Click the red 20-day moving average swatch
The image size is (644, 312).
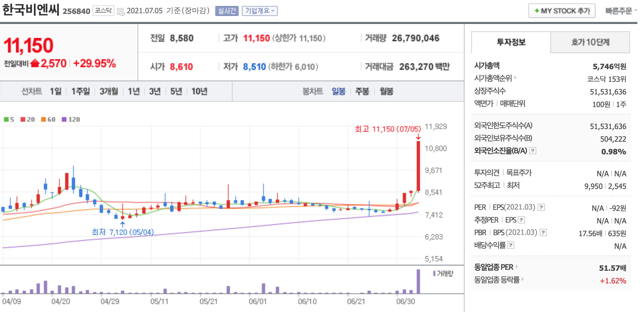23,119
